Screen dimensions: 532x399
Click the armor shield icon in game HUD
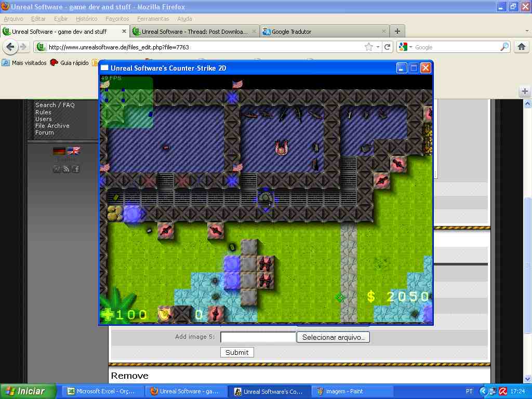click(164, 314)
